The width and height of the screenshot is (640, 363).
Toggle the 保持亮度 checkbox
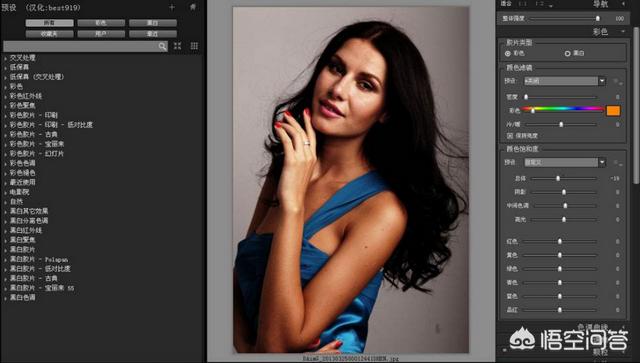(x=510, y=135)
